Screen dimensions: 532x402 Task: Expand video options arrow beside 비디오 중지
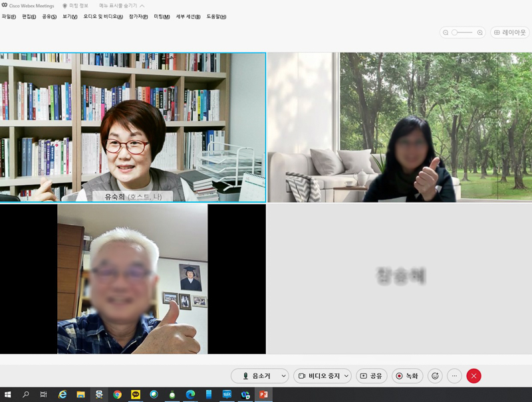tap(346, 376)
